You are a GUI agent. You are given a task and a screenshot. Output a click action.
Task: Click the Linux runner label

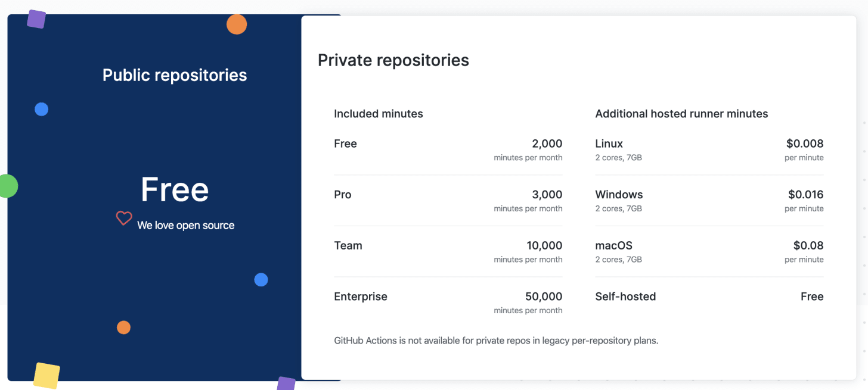pos(609,143)
